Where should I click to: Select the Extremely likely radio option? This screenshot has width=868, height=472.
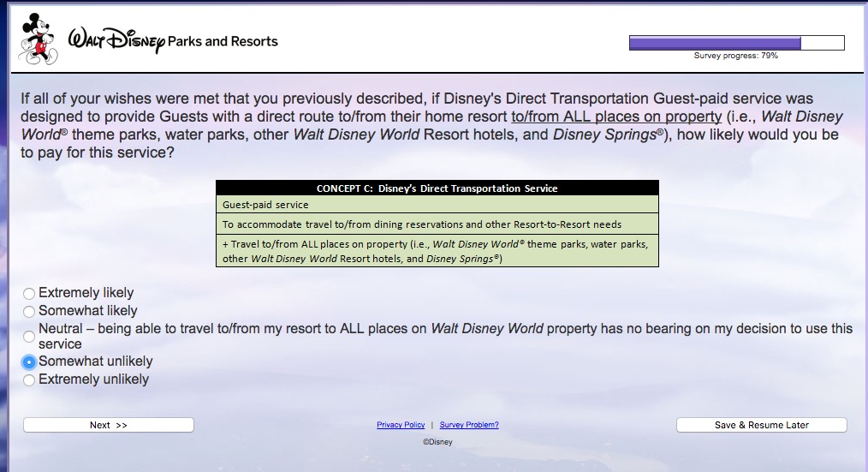coord(29,293)
